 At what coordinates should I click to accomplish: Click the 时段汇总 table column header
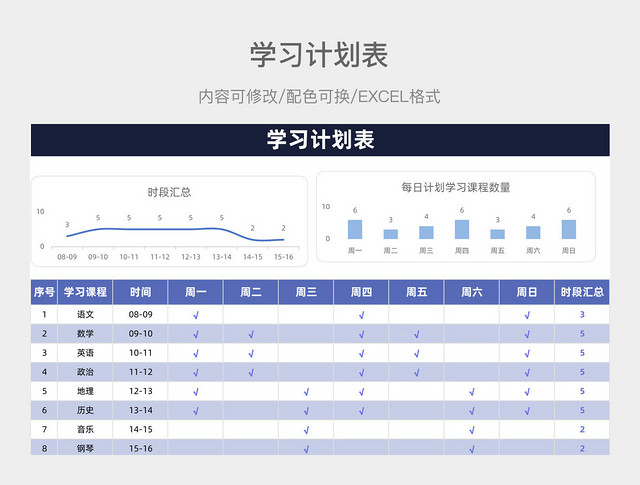point(582,292)
